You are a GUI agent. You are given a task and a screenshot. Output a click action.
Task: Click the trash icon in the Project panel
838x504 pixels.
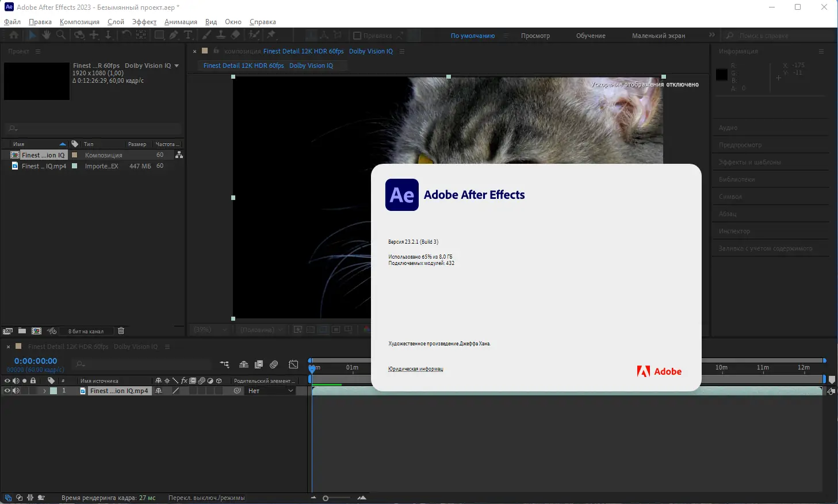[121, 330]
